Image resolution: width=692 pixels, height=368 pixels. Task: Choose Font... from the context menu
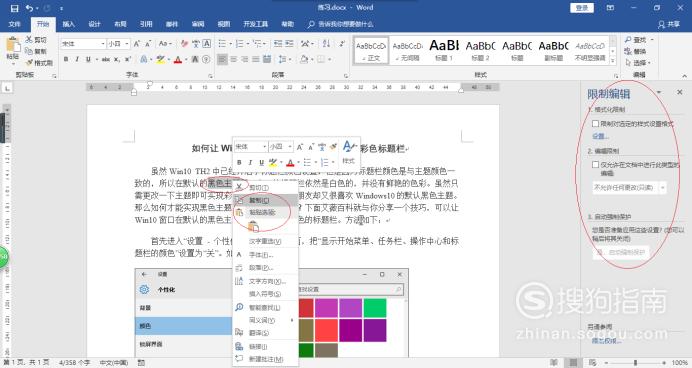[266, 255]
